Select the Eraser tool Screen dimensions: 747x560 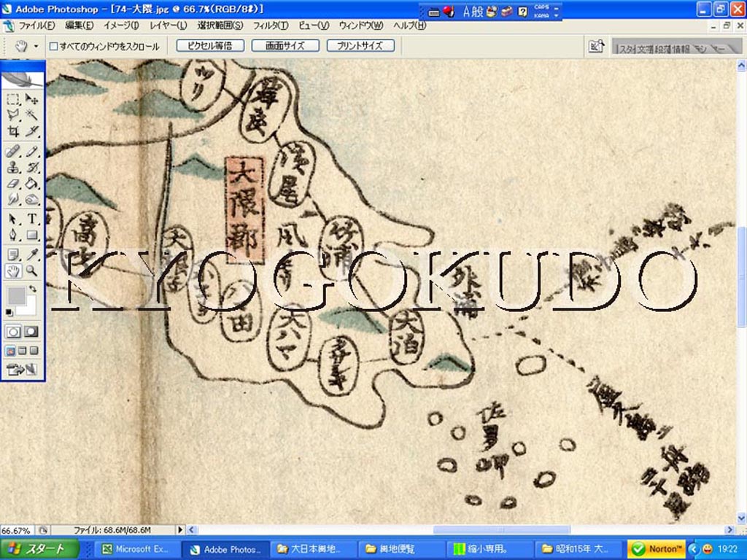(x=13, y=183)
